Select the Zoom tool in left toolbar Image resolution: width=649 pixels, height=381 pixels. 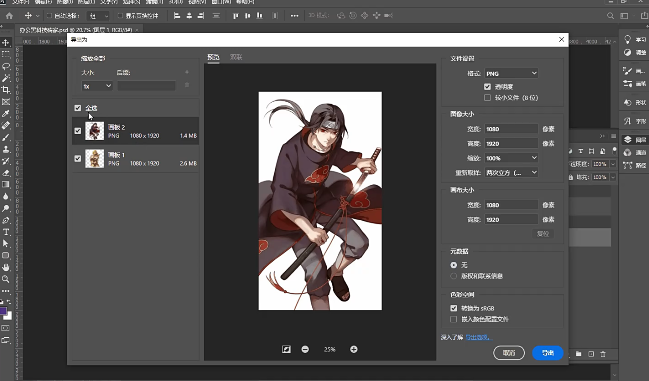(6, 279)
